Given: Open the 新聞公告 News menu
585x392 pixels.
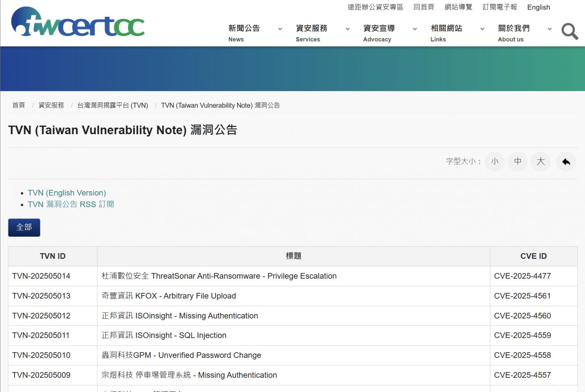Looking at the screenshot, I should [244, 33].
